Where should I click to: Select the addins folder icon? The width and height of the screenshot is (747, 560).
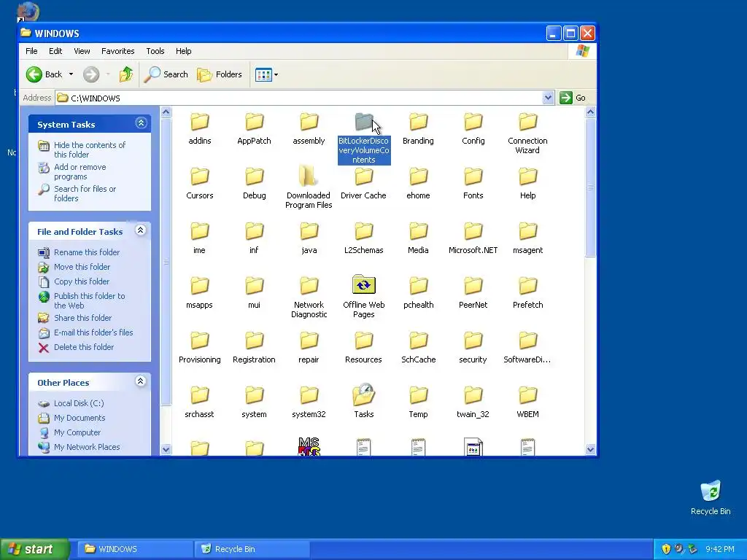(x=200, y=122)
